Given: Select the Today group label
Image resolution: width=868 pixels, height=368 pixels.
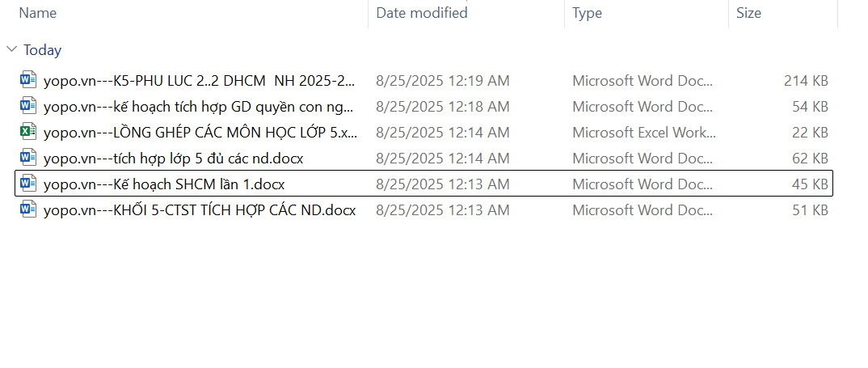Looking at the screenshot, I should click(x=43, y=50).
